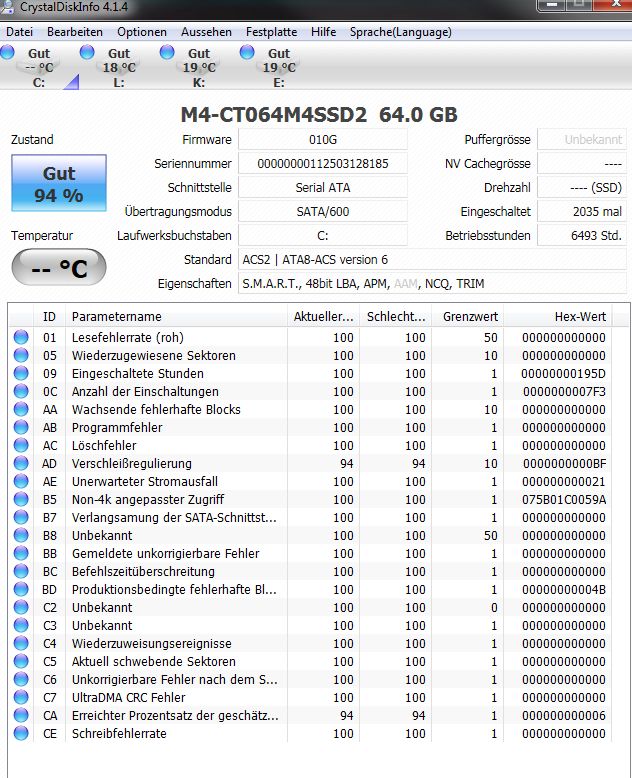Click status icon for Non-4k angepasster Zugriff

(21, 499)
